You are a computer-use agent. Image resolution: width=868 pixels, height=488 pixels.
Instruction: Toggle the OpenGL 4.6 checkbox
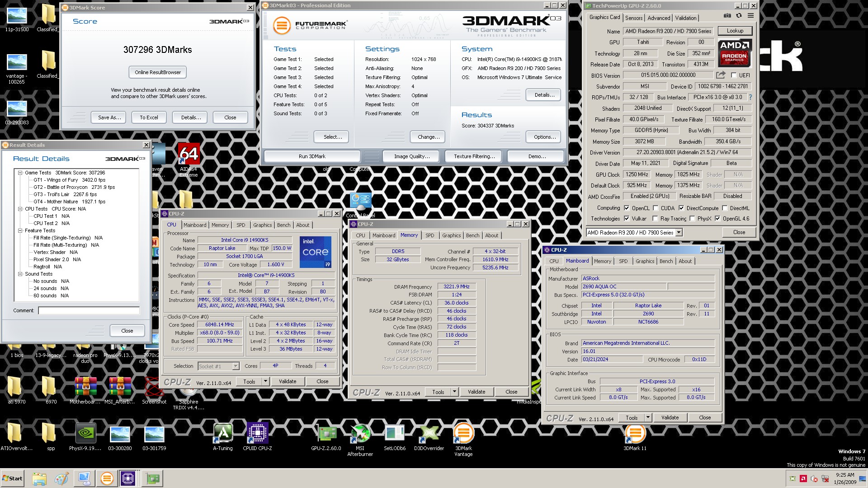[717, 219]
